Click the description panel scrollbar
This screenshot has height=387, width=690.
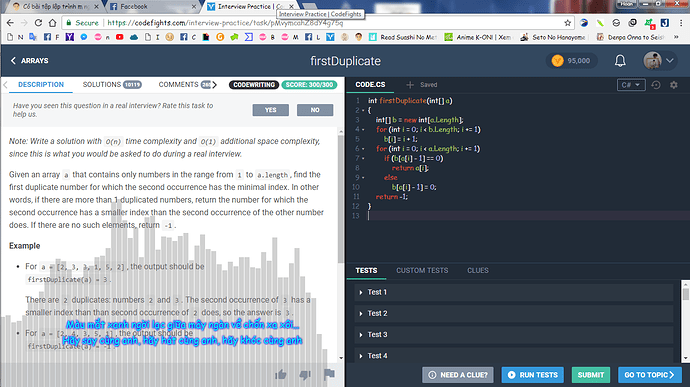(x=341, y=198)
